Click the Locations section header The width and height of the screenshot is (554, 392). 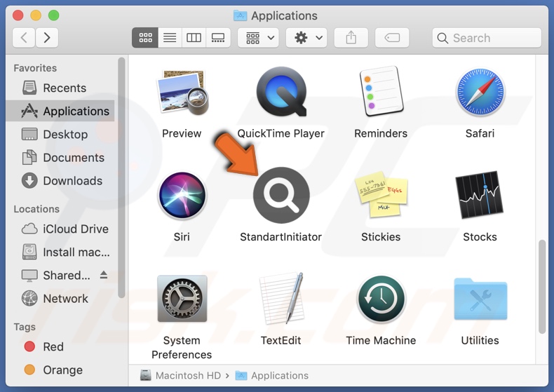pos(36,209)
